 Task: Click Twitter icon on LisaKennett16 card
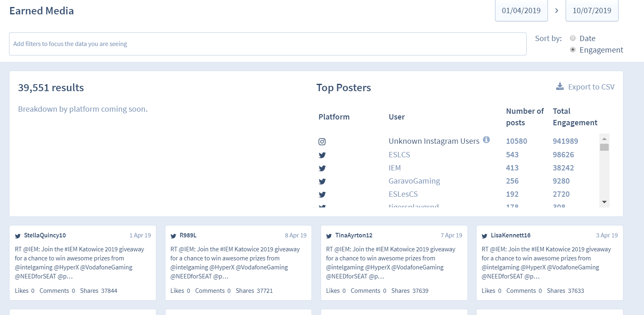pyautogui.click(x=484, y=236)
